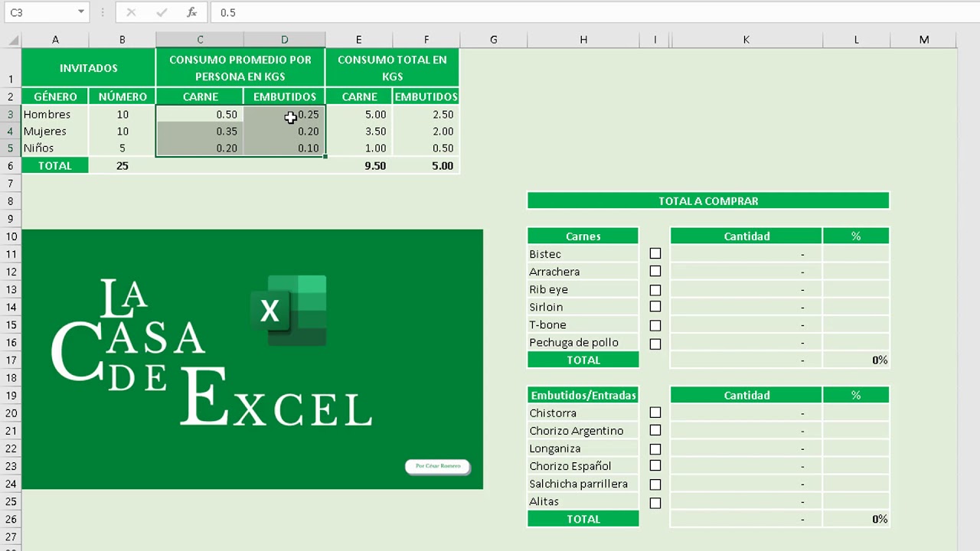Select column M header
This screenshot has width=980, height=551.
tap(924, 40)
